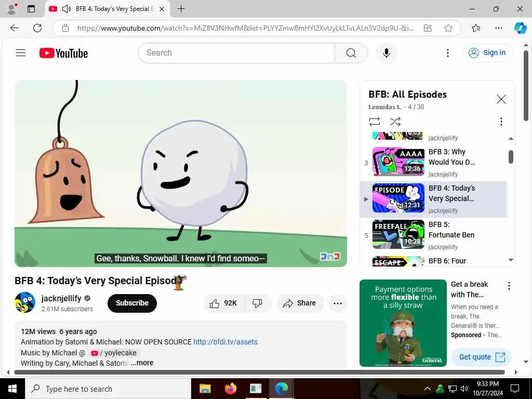
Task: Open a new tab
Action: point(181,9)
